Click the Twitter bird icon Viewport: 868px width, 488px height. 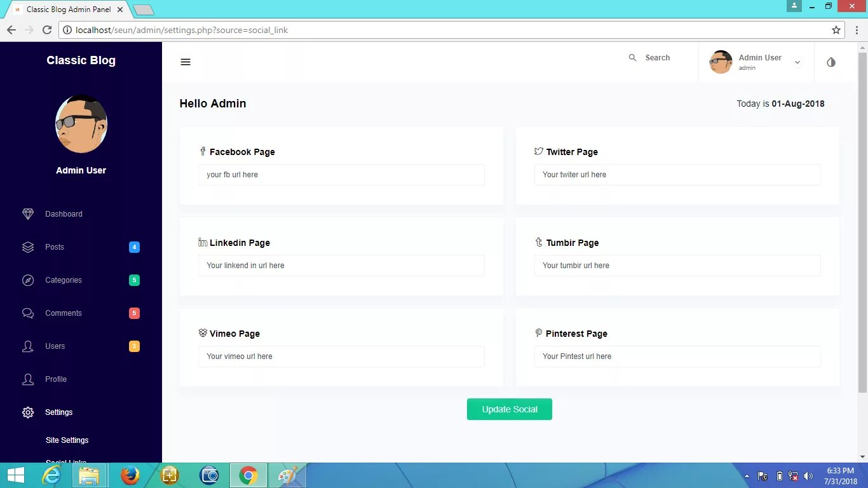(x=539, y=151)
